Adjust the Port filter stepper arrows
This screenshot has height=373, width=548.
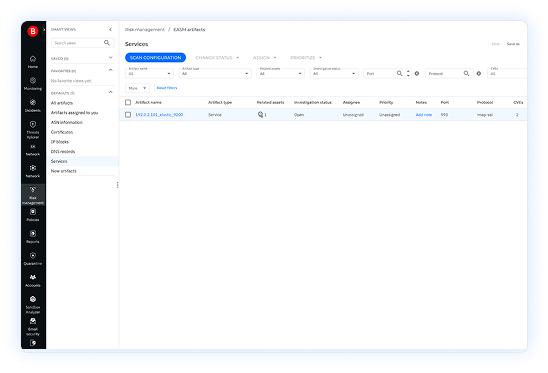pyautogui.click(x=408, y=73)
